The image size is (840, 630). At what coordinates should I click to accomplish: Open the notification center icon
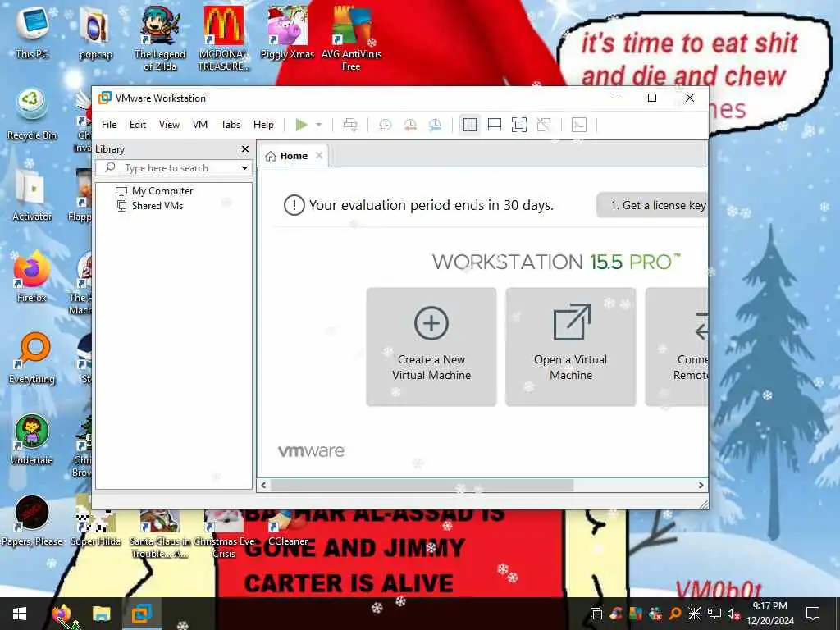click(x=813, y=614)
